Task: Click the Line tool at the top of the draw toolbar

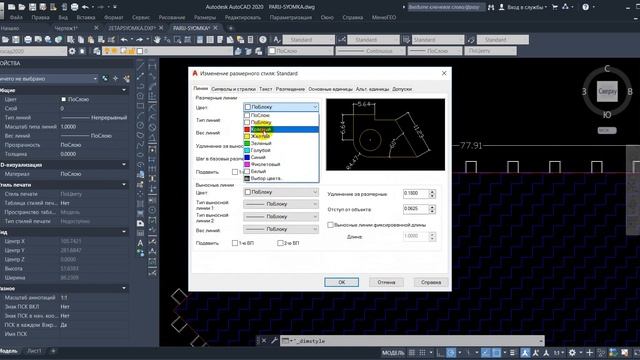Action: 140,67
